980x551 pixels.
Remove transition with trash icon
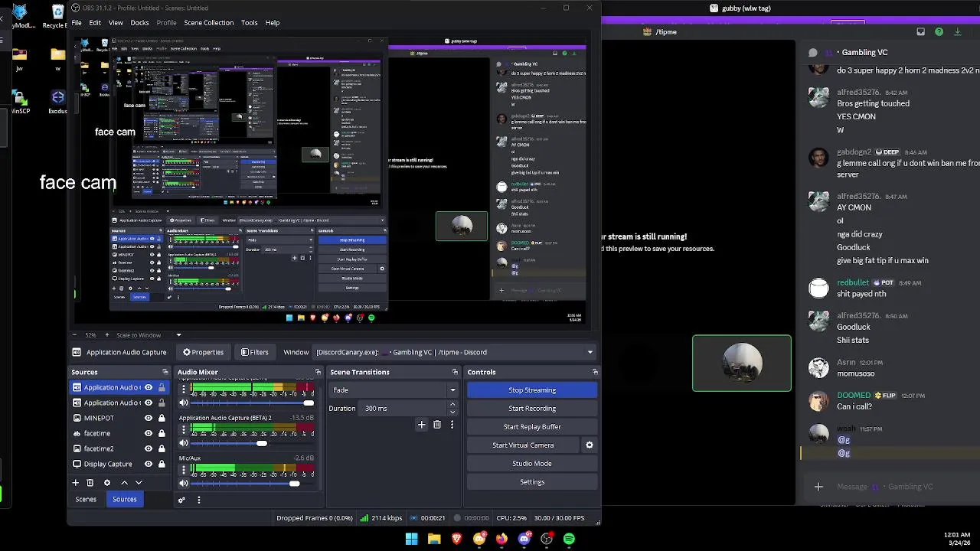[x=437, y=425]
